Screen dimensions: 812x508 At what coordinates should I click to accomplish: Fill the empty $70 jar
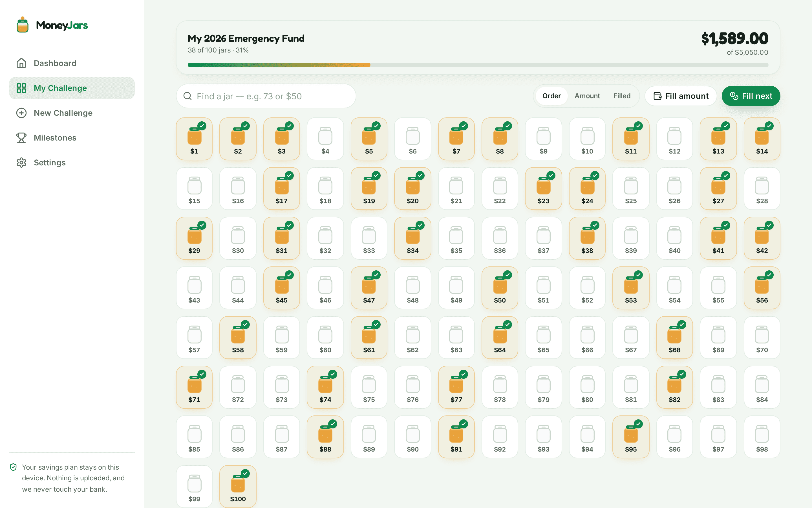[x=762, y=338]
